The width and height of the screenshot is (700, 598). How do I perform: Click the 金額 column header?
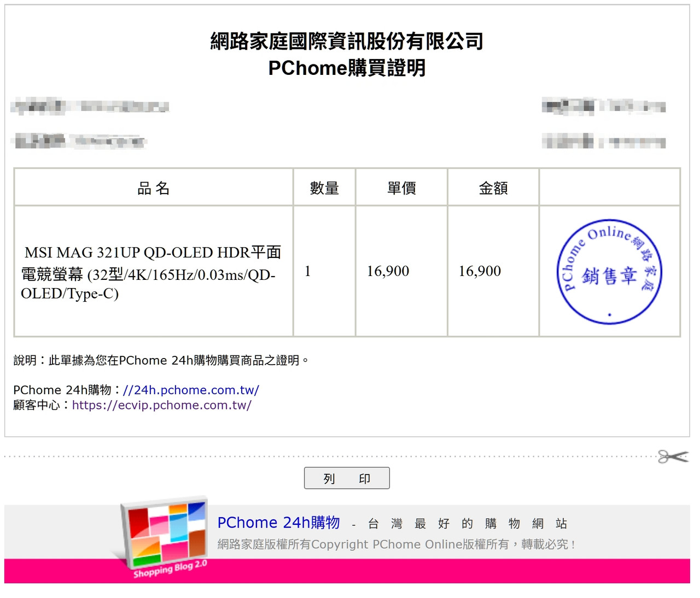493,188
